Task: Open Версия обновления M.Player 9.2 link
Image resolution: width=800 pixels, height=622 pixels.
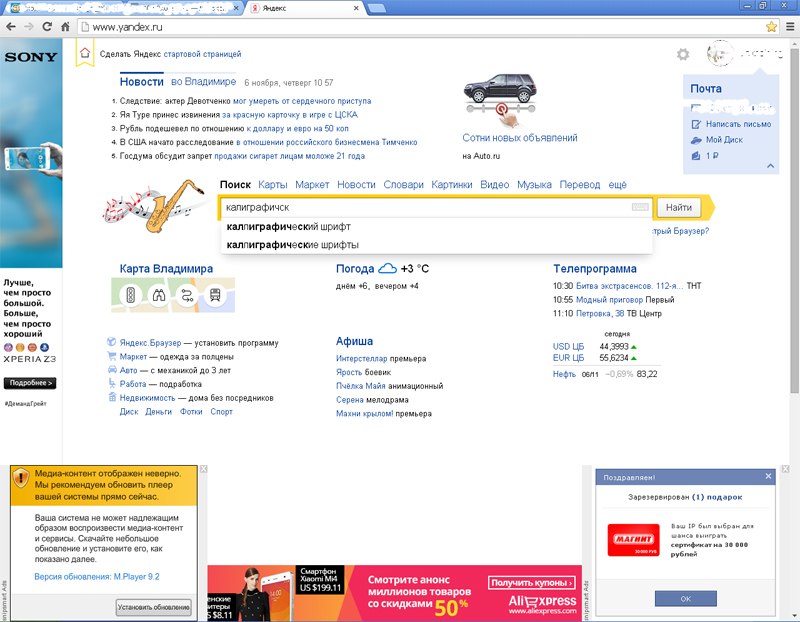Action: tap(96, 577)
